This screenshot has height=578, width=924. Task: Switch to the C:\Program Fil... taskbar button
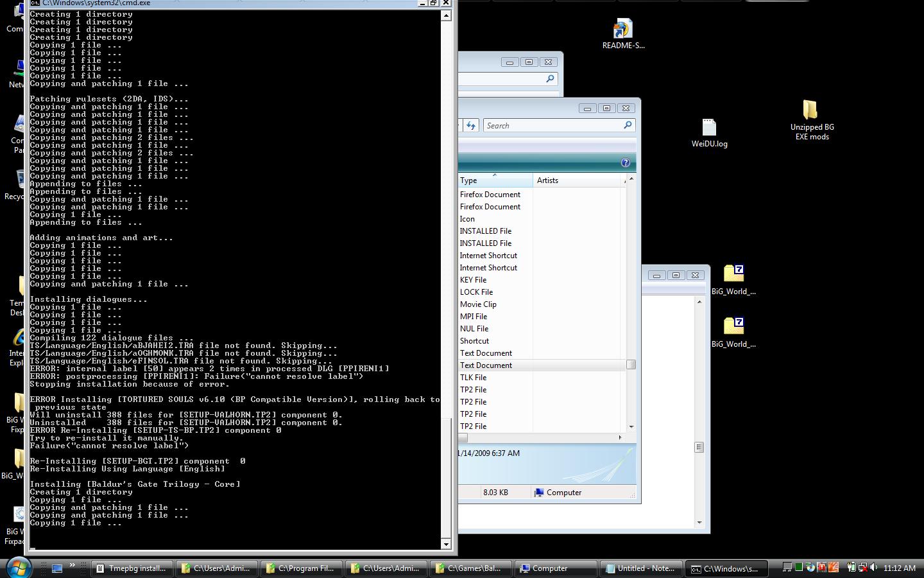[300, 568]
